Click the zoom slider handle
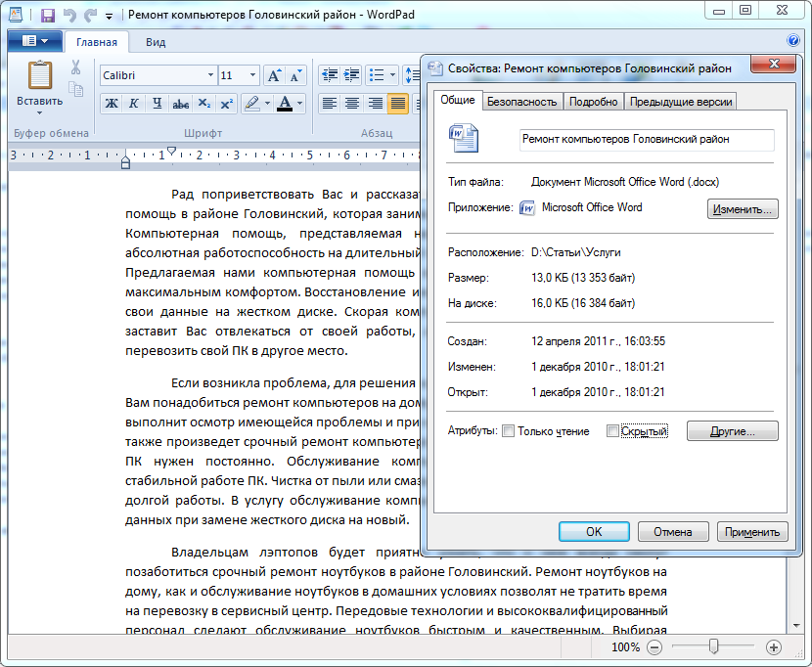The height and width of the screenshot is (667, 812). pyautogui.click(x=714, y=646)
